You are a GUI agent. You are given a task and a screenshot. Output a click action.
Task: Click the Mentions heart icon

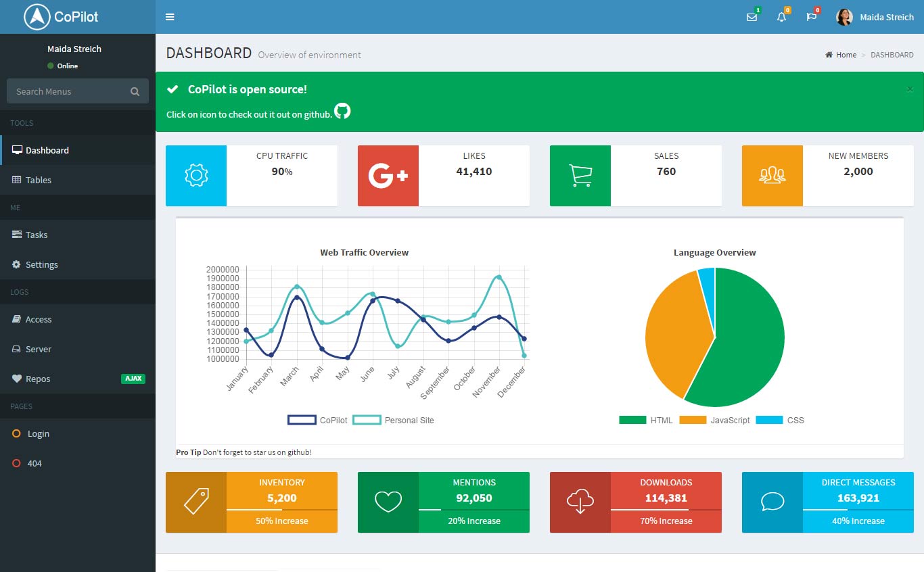[388, 502]
